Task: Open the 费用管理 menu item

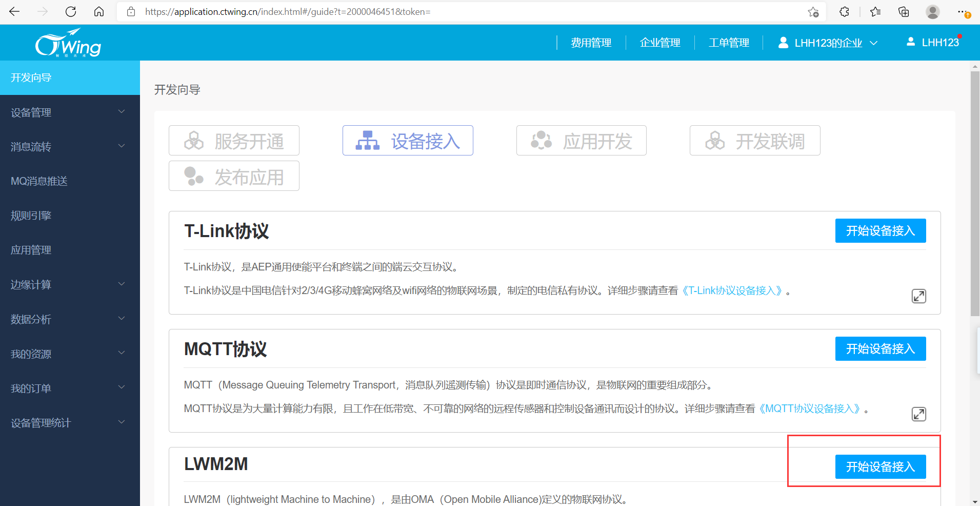Action: coord(591,43)
